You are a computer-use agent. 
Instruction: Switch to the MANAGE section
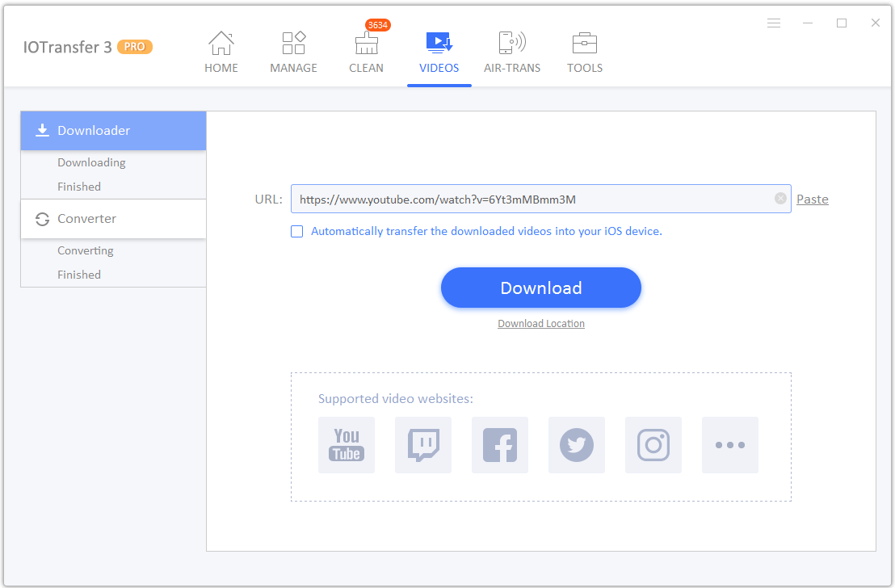(293, 50)
